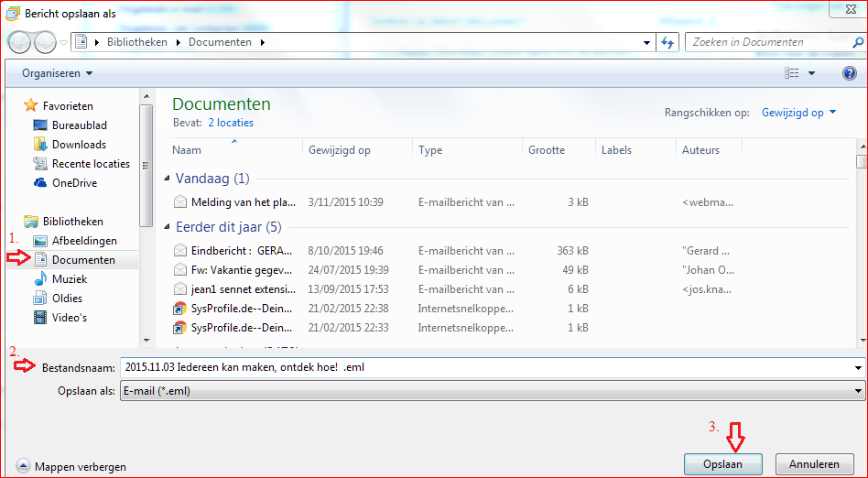Click the refresh button beside address bar
This screenshot has height=478, width=868.
(668, 42)
